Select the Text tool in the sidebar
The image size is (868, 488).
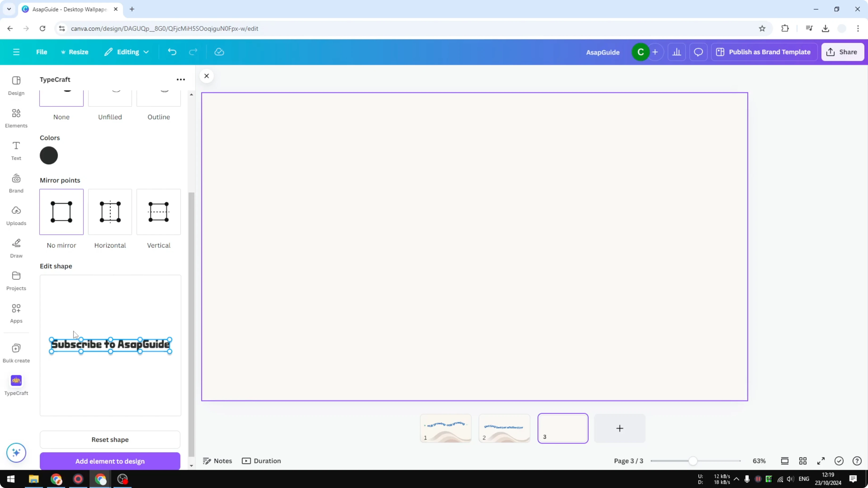16,150
